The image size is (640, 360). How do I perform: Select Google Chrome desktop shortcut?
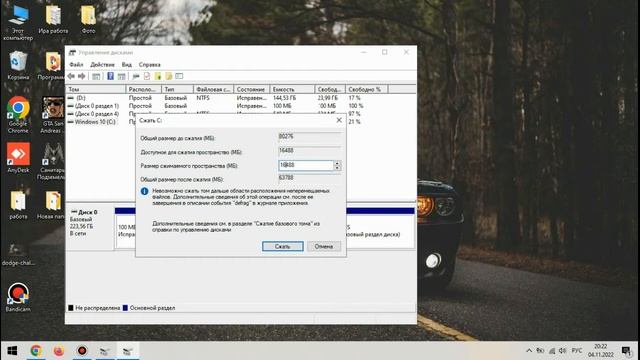[x=18, y=115]
